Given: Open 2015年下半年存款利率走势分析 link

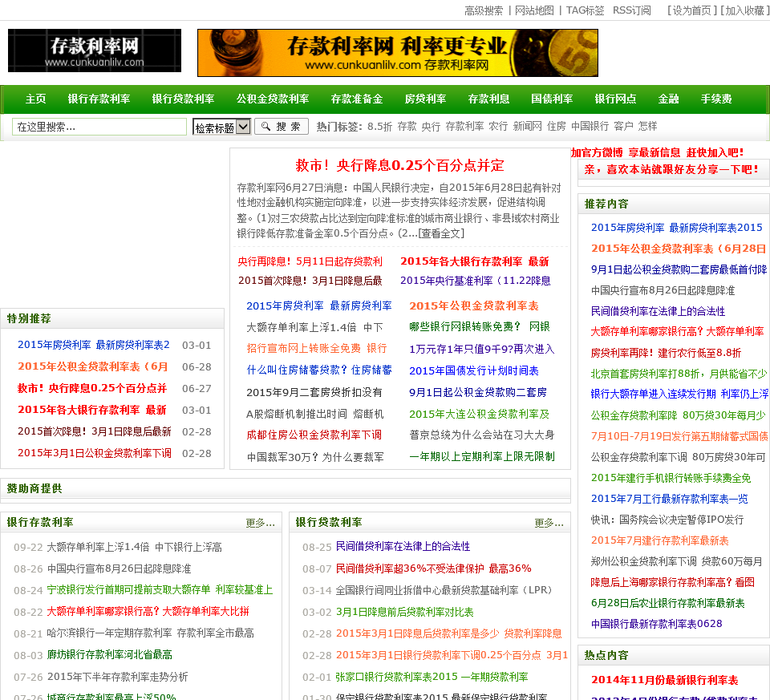Looking at the screenshot, I should (117, 677).
